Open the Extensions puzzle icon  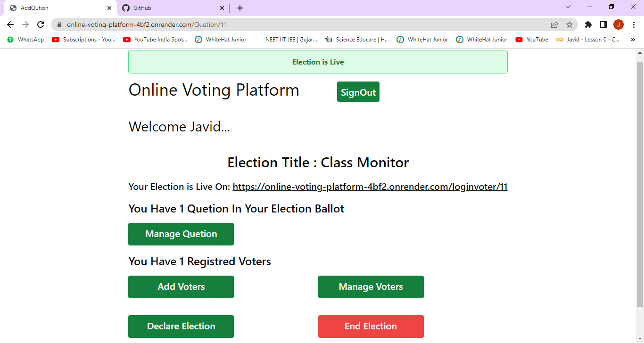pyautogui.click(x=588, y=24)
